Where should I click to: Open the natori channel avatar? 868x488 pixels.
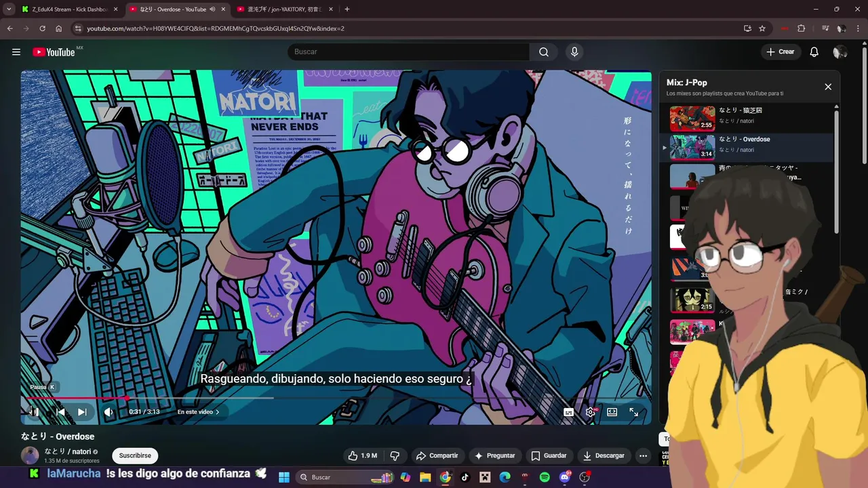tap(30, 455)
